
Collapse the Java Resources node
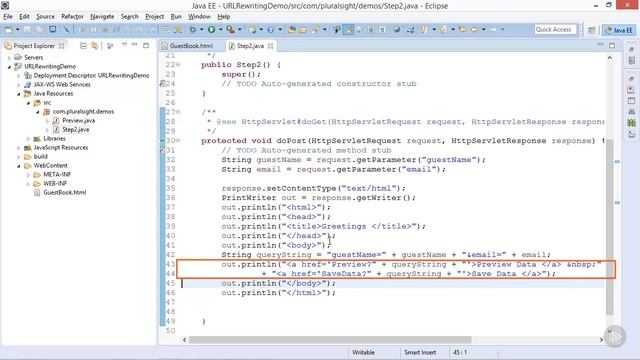(x=18, y=93)
